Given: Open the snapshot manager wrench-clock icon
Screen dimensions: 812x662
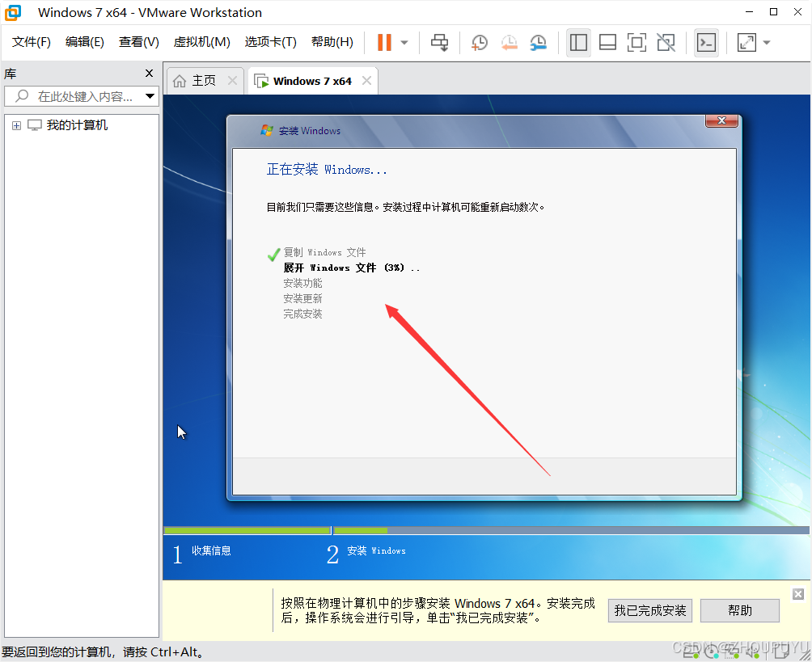Looking at the screenshot, I should [x=539, y=43].
